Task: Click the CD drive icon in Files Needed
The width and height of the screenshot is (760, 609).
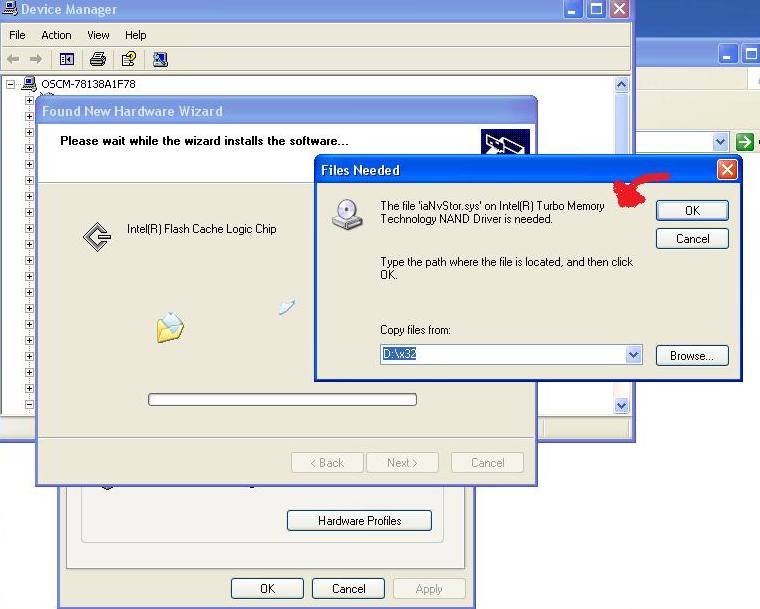Action: point(347,214)
